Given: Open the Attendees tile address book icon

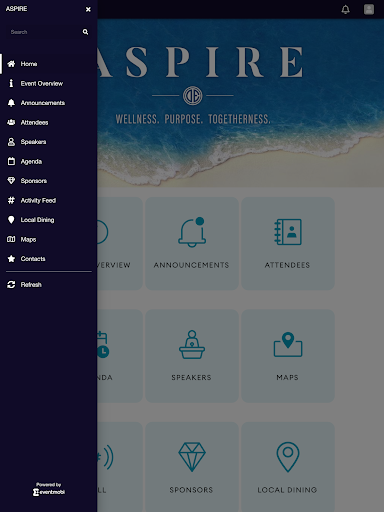Looking at the screenshot, I should pos(288,232).
